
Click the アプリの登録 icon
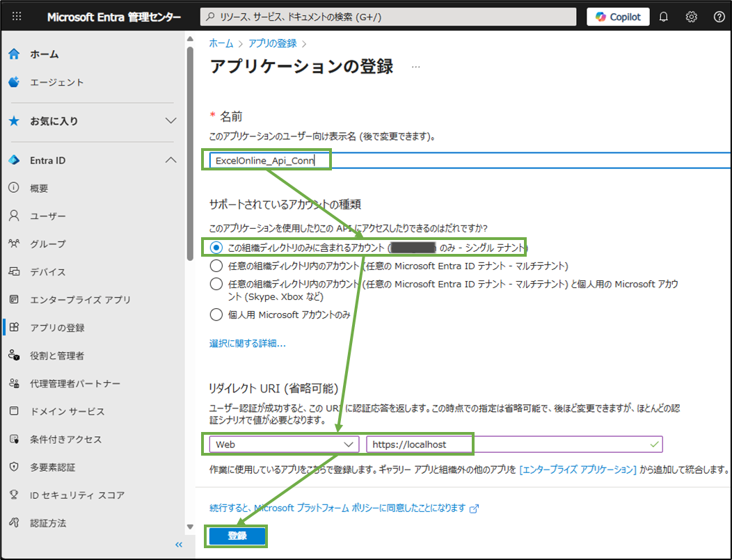pos(14,327)
